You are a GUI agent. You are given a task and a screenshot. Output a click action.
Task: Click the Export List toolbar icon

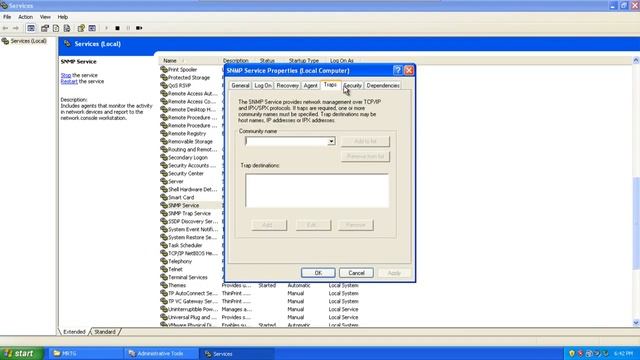[67, 28]
